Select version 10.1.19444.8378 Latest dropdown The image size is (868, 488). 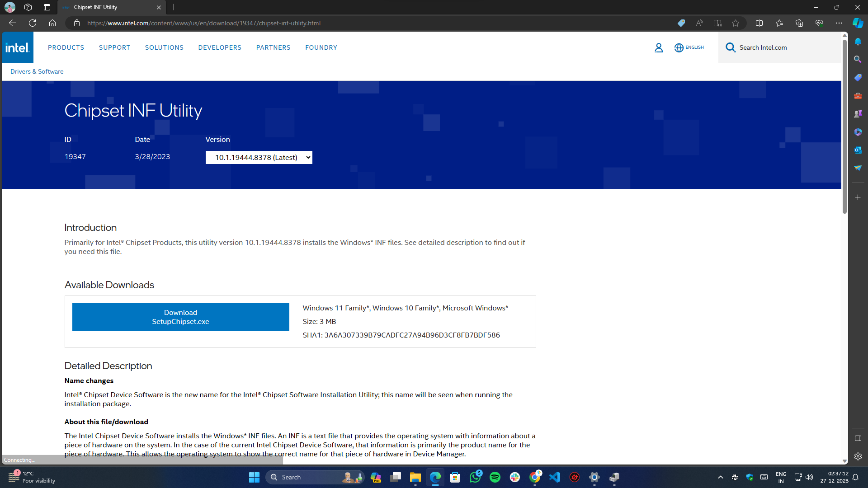click(x=259, y=157)
